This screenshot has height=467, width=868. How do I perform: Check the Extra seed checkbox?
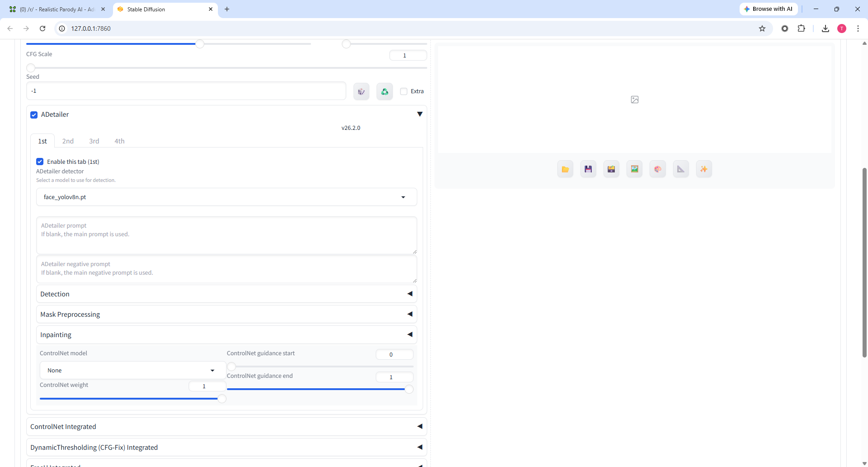[x=404, y=91]
